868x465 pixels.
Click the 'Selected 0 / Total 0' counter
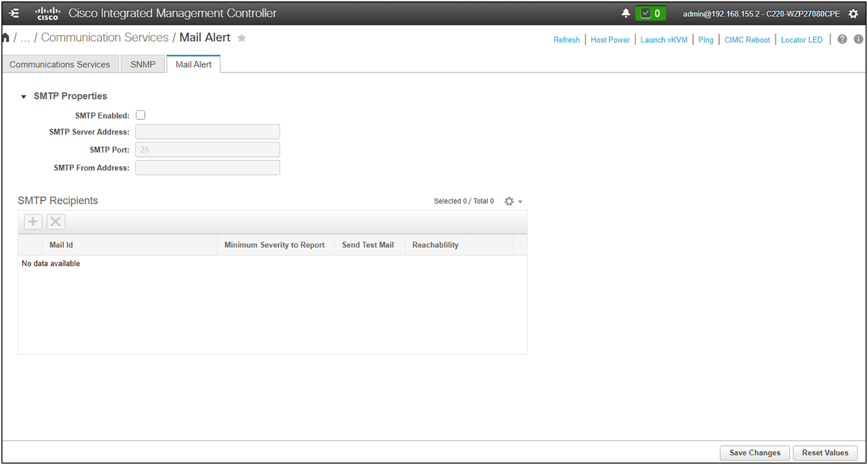pyautogui.click(x=464, y=201)
